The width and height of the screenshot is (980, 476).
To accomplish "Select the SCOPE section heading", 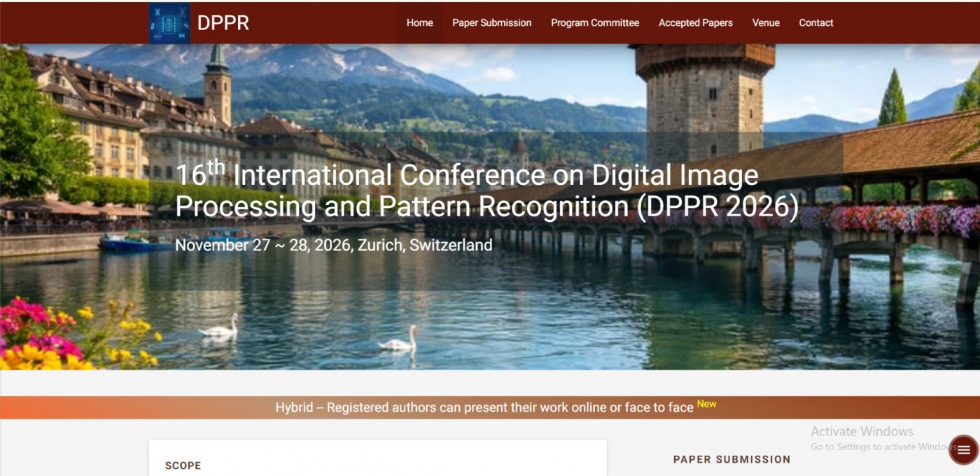I will [x=183, y=465].
